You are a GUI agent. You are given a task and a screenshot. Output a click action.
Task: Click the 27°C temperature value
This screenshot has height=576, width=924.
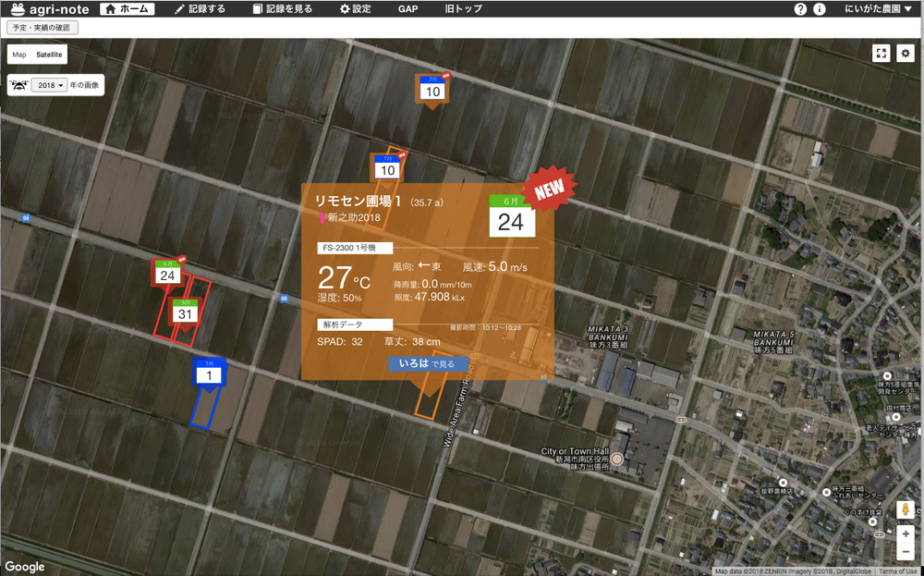coord(344,277)
